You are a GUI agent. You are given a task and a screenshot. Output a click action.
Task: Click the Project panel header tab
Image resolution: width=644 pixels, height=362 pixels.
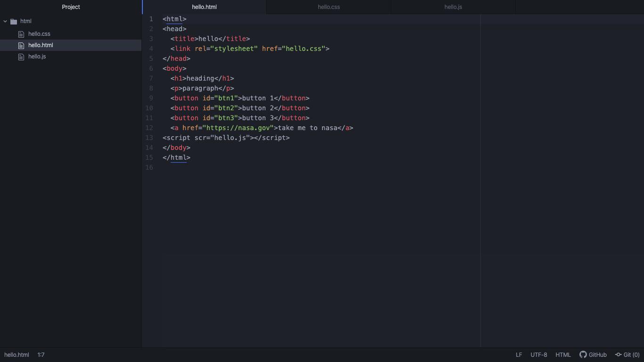pyautogui.click(x=71, y=7)
